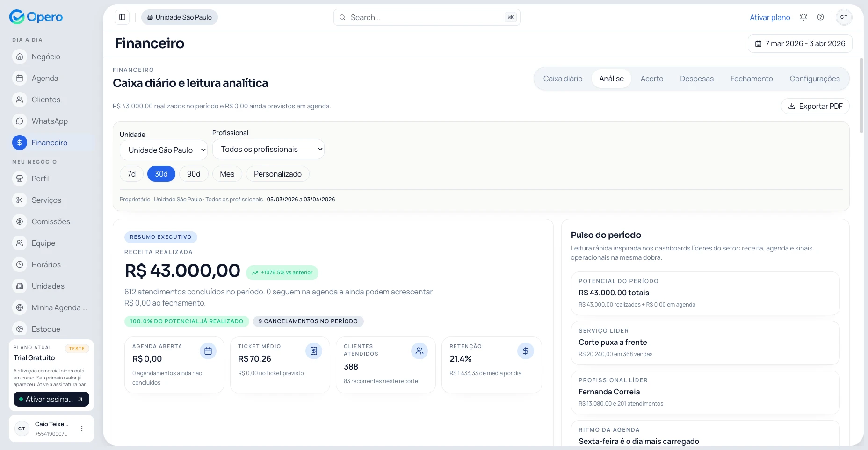Switch the period filter to 90d
Viewport: 868px width, 450px height.
click(x=194, y=173)
